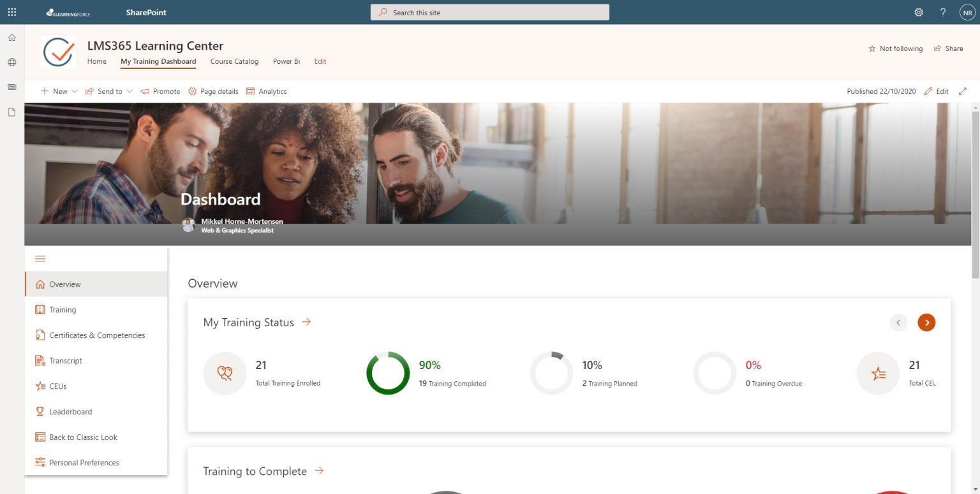Click the plus icon beside New

(45, 91)
